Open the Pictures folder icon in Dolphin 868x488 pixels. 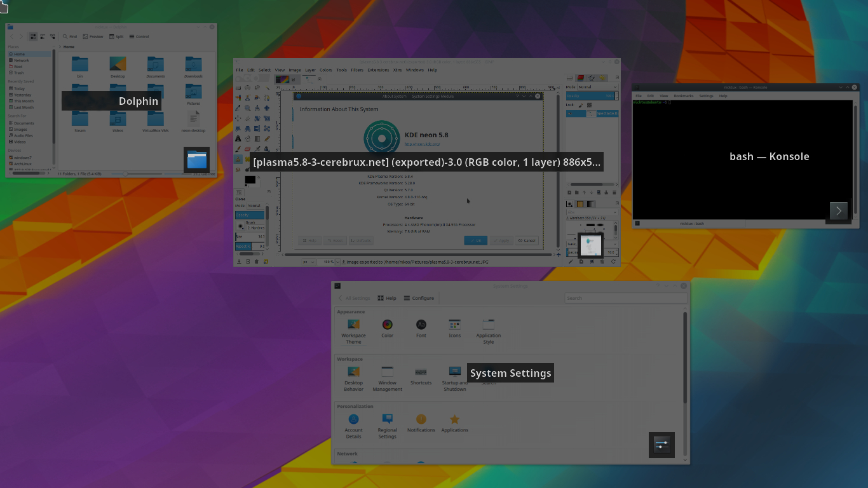(193, 92)
